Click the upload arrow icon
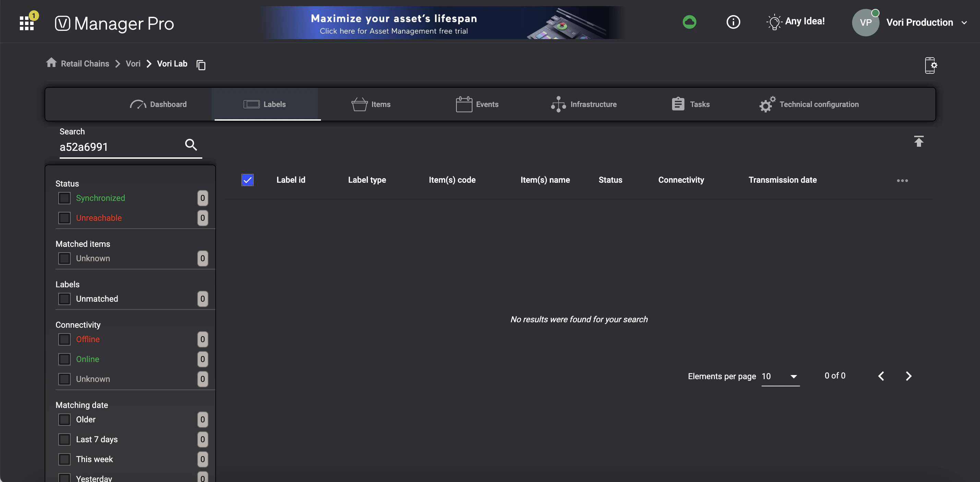 (x=919, y=141)
